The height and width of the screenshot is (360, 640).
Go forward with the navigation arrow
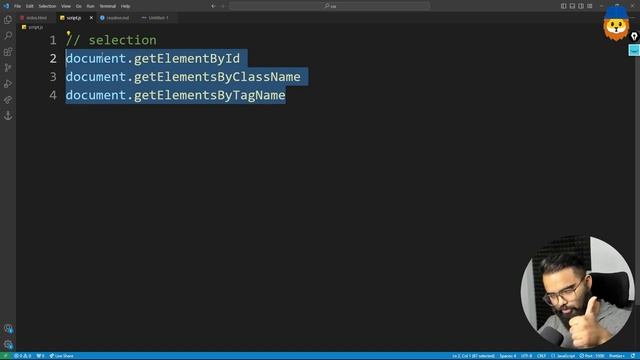click(223, 6)
